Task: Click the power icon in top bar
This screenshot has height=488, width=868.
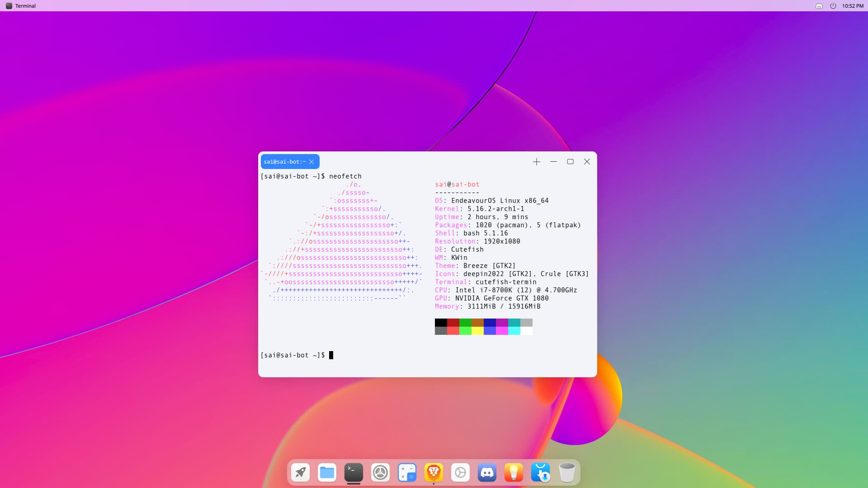Action: tap(833, 6)
